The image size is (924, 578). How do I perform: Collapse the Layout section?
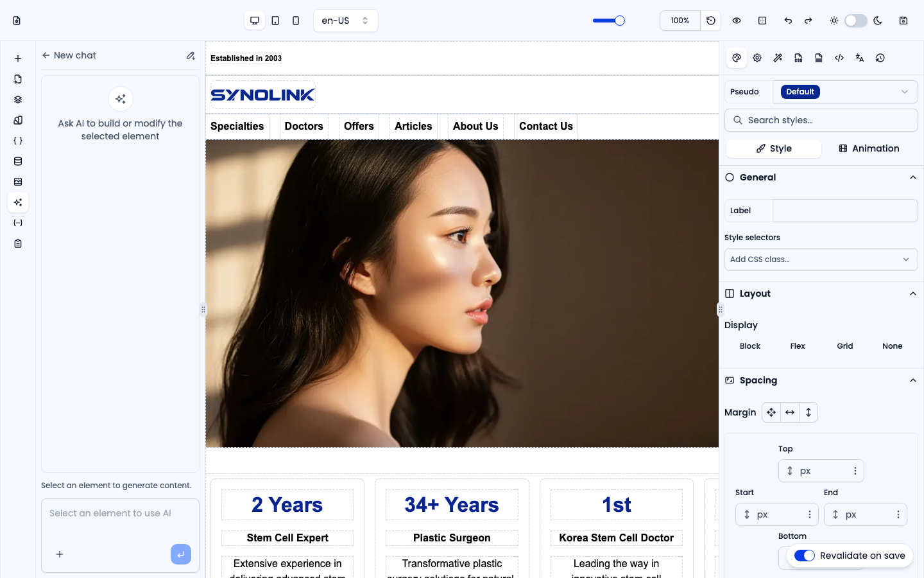[913, 293]
